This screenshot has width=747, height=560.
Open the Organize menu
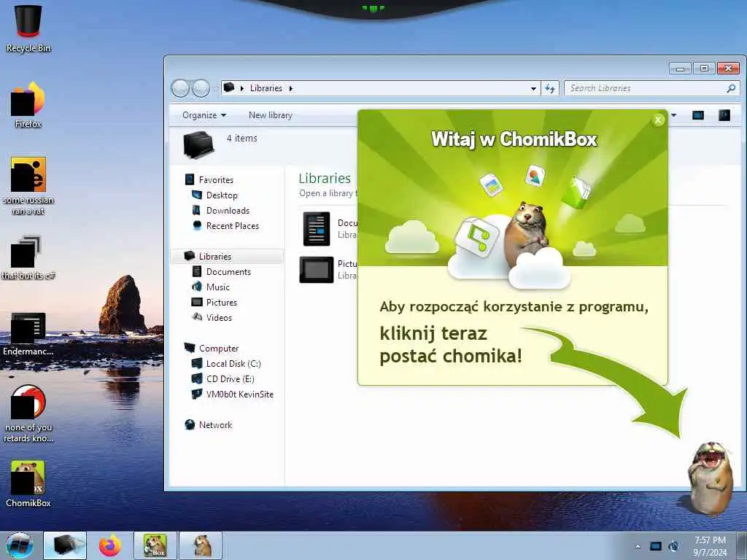coord(204,115)
